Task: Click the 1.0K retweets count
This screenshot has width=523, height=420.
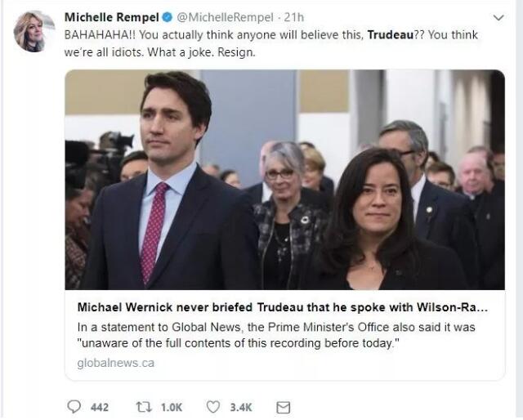Action: coord(171,407)
